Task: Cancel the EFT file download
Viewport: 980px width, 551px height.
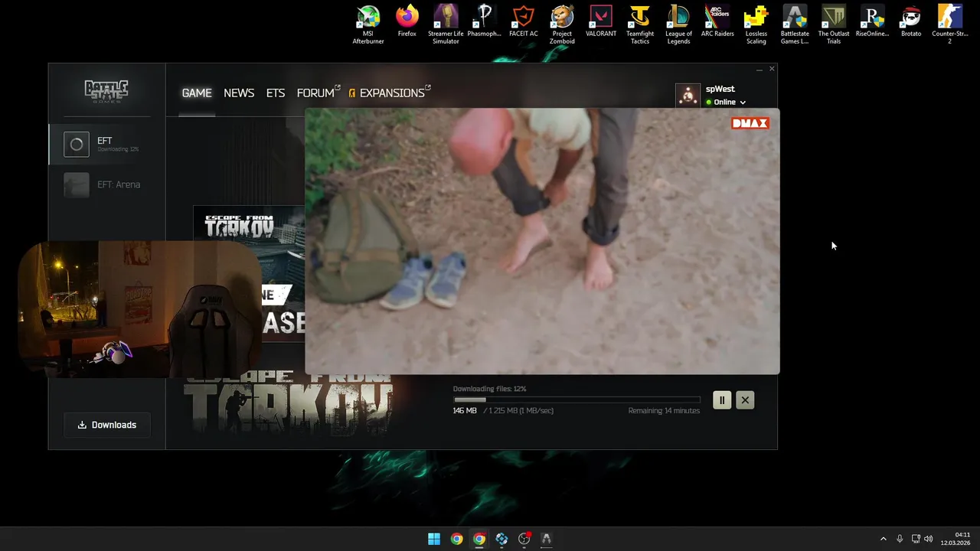Action: coord(745,399)
